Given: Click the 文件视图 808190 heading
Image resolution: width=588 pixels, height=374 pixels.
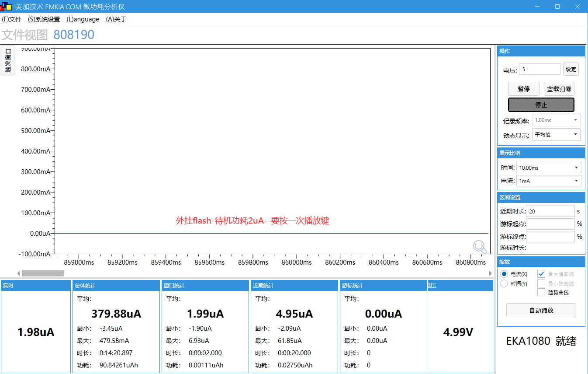Looking at the screenshot, I should 48,35.
